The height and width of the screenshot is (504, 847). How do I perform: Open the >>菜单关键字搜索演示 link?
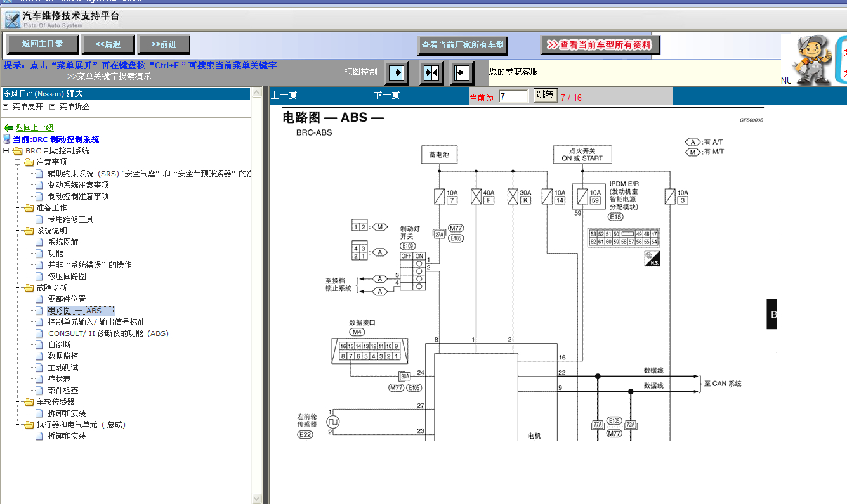[x=109, y=77]
